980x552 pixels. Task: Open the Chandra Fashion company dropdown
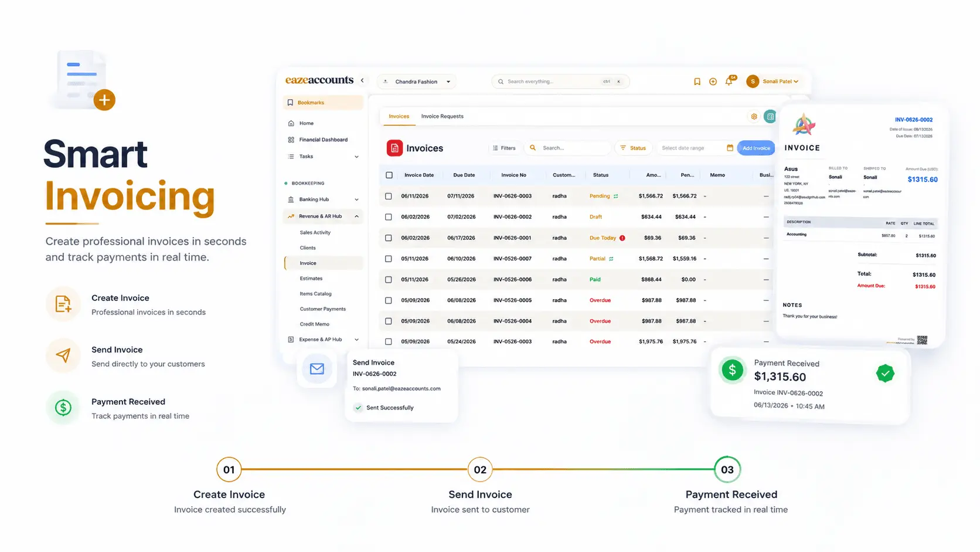(417, 82)
